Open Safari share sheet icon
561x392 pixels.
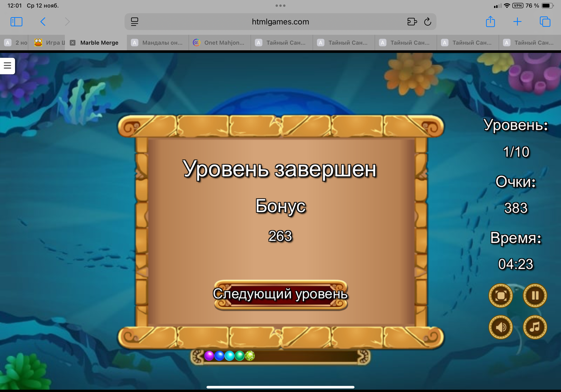point(490,22)
